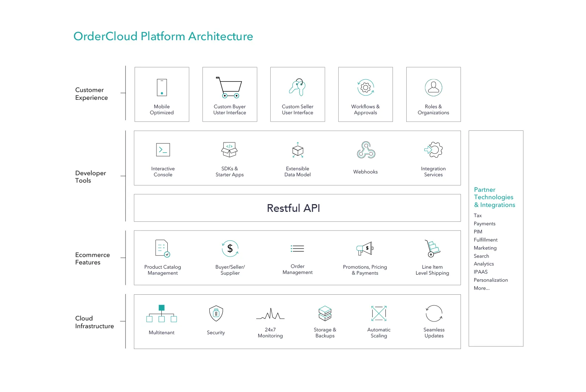Image resolution: width=586 pixels, height=392 pixels.
Task: Click the Order Management label
Action: tap(297, 269)
